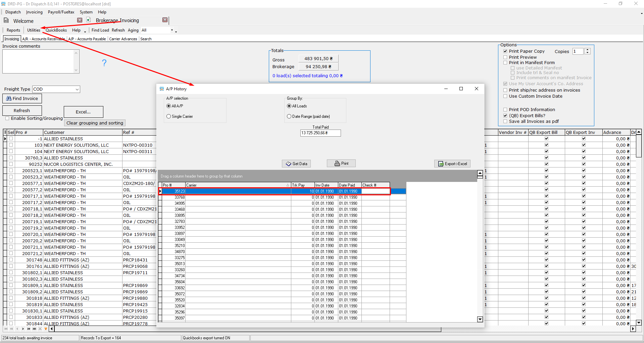This screenshot has width=644, height=343.
Task: Choose Date Range (paid date) grouping
Action: (x=289, y=116)
